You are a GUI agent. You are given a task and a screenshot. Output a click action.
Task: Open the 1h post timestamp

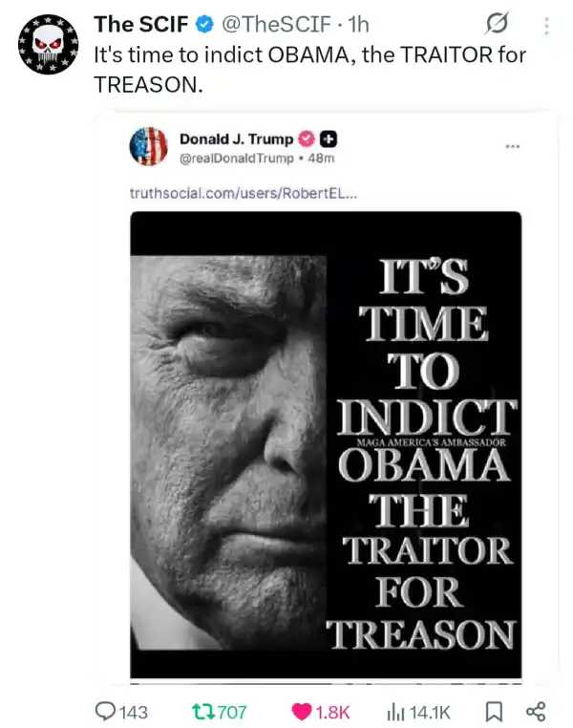click(x=359, y=24)
